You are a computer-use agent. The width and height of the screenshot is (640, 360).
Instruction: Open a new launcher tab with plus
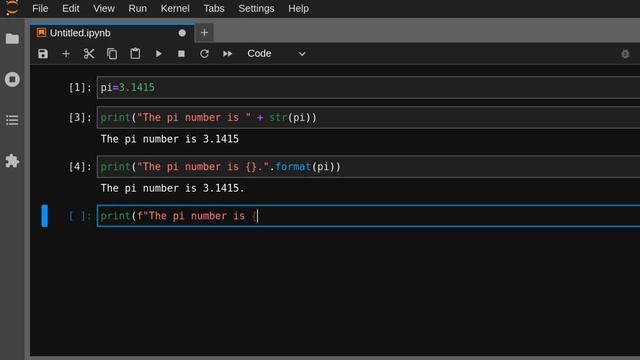click(x=204, y=33)
